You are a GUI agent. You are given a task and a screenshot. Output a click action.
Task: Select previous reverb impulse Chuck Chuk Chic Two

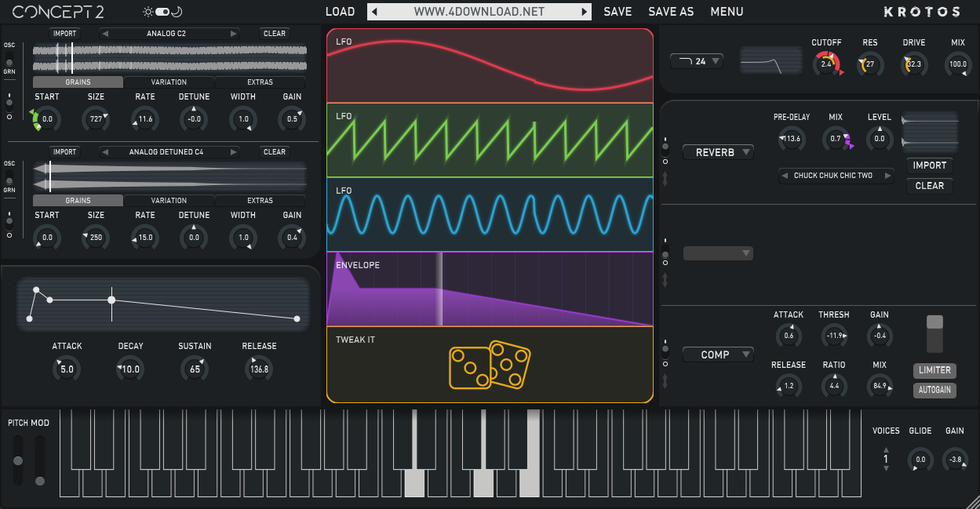click(x=785, y=176)
